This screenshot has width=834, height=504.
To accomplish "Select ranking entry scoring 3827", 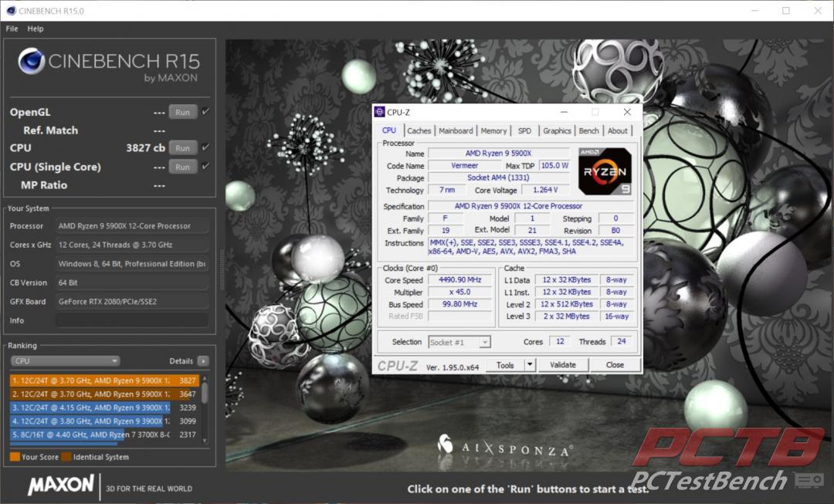I will point(104,381).
